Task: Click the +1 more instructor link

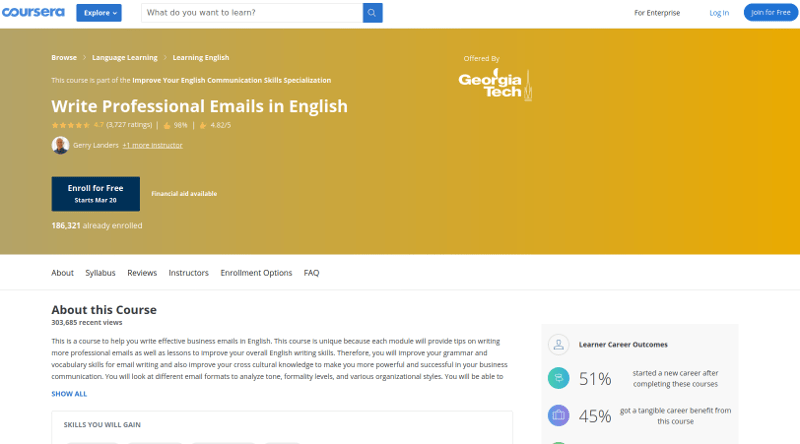Action: coord(152,145)
